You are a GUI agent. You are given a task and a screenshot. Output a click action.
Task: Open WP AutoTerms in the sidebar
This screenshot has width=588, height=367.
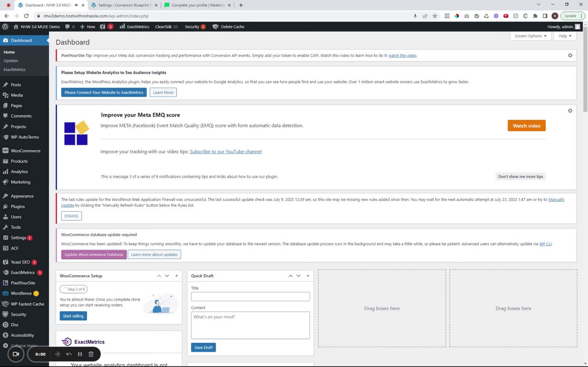(24, 137)
